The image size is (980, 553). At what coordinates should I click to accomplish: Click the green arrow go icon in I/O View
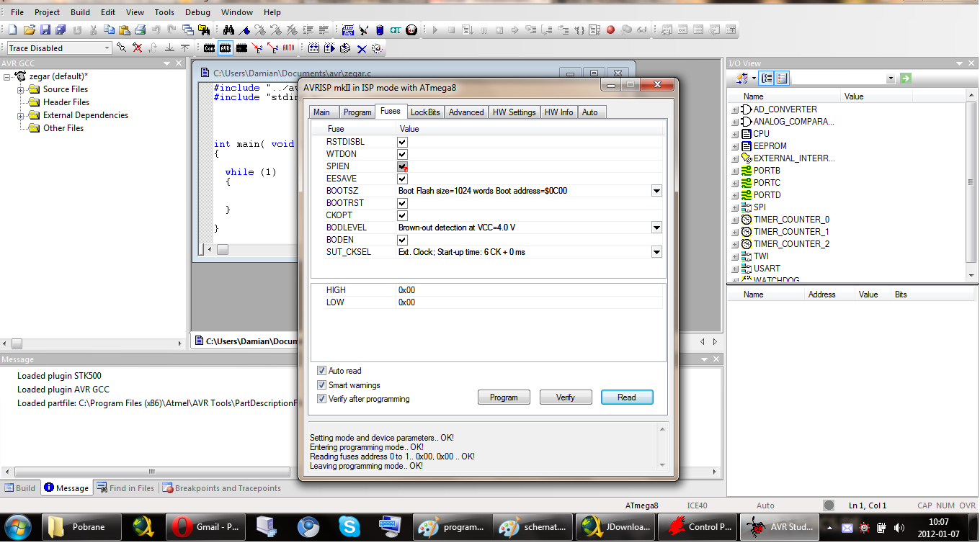point(906,78)
